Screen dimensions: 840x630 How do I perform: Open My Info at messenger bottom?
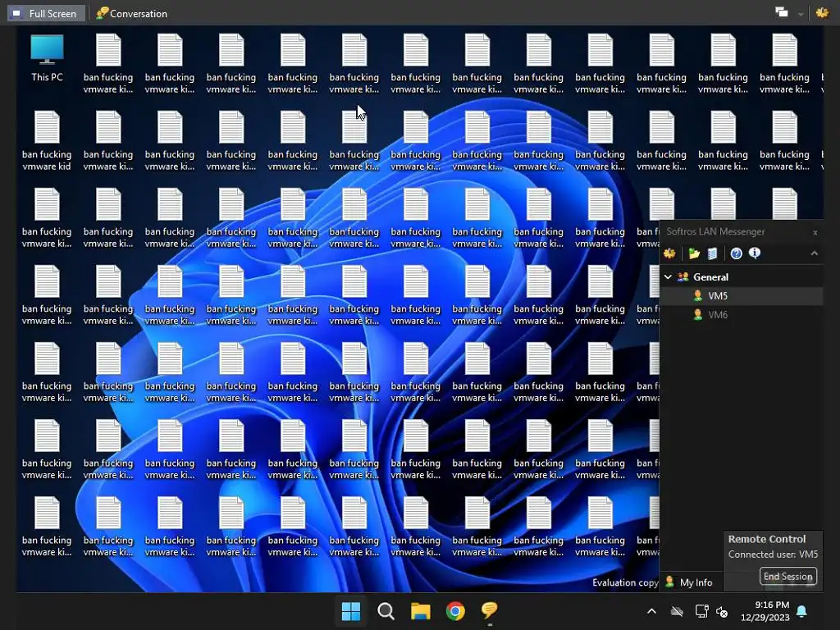click(x=689, y=582)
